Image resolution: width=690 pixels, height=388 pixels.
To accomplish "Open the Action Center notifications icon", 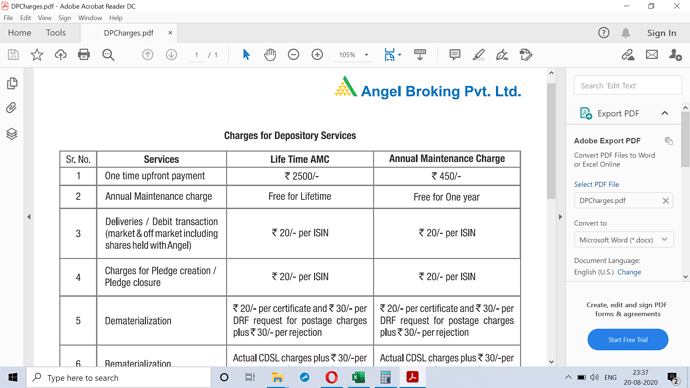I will 673,378.
